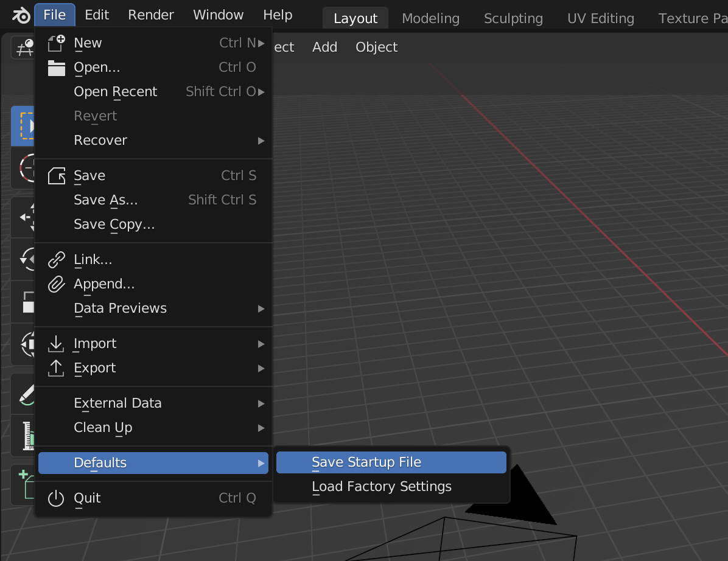This screenshot has height=561, width=728.
Task: Select the Move tool in toolbar
Action: click(23, 217)
